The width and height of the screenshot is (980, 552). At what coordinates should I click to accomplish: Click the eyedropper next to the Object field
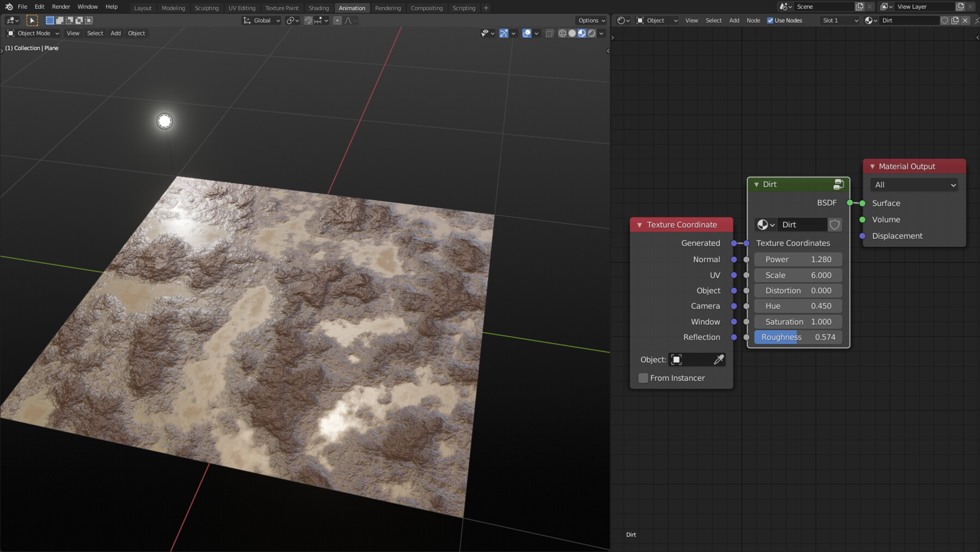[x=718, y=360]
